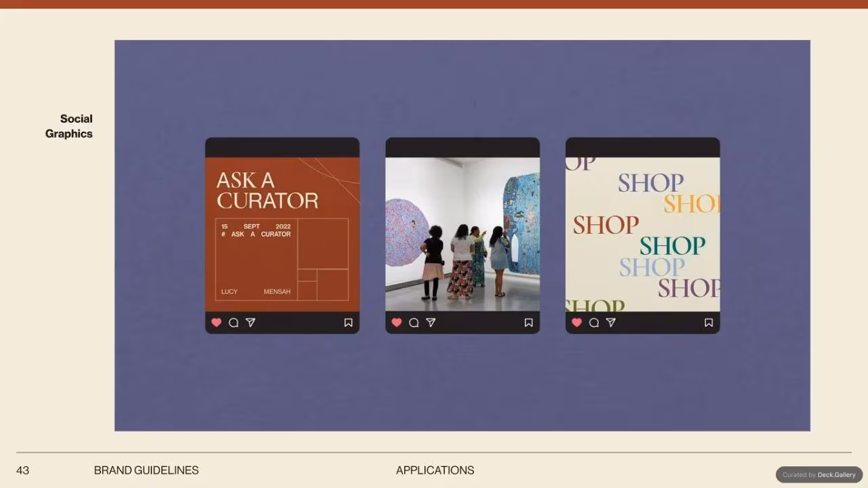Screen dimensions: 868x488
Task: Open comments on the gallery visitors photo post
Action: [x=414, y=323]
